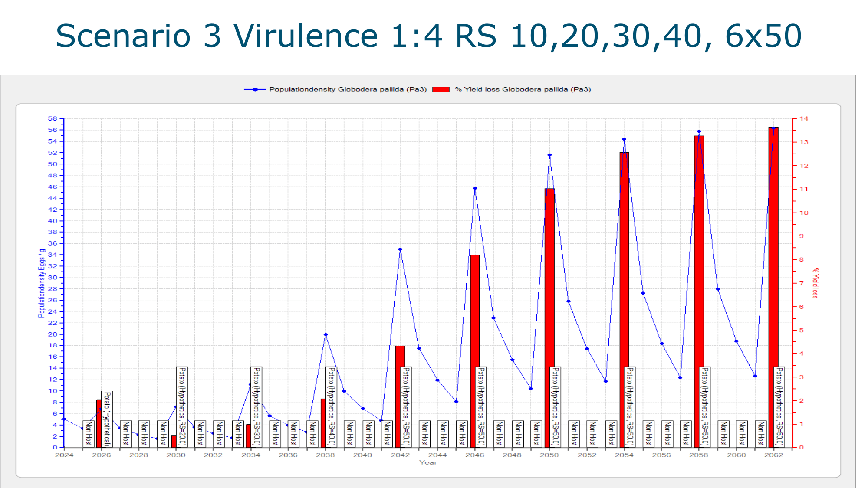Screen dimensions: 868x488
Task: Click the 2054 x-axis tick label
Action: click(x=624, y=455)
